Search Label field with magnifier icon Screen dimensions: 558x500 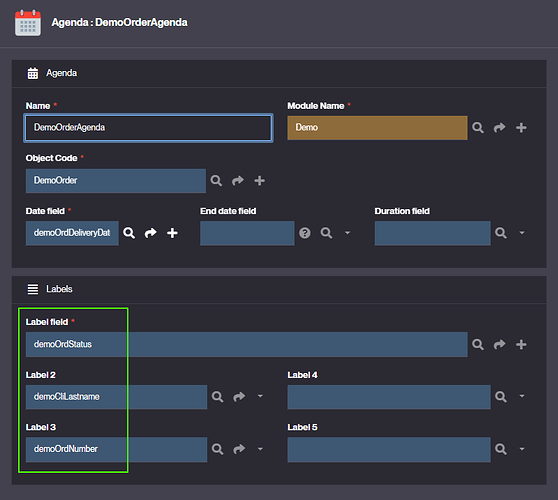[x=478, y=344]
